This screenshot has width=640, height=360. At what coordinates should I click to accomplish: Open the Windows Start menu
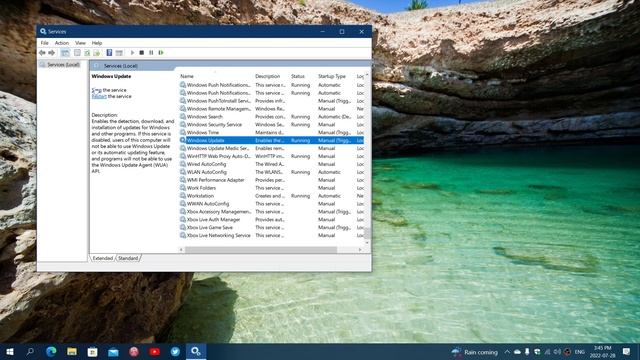coord(10,351)
